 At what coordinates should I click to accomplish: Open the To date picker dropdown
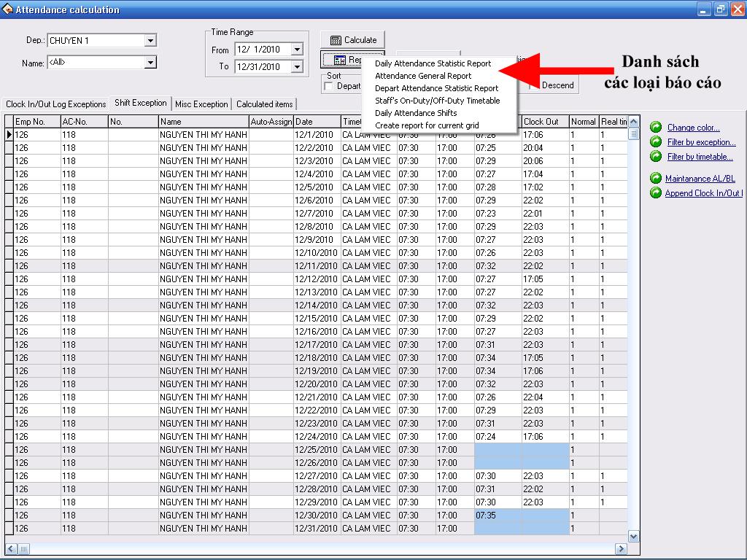298,66
